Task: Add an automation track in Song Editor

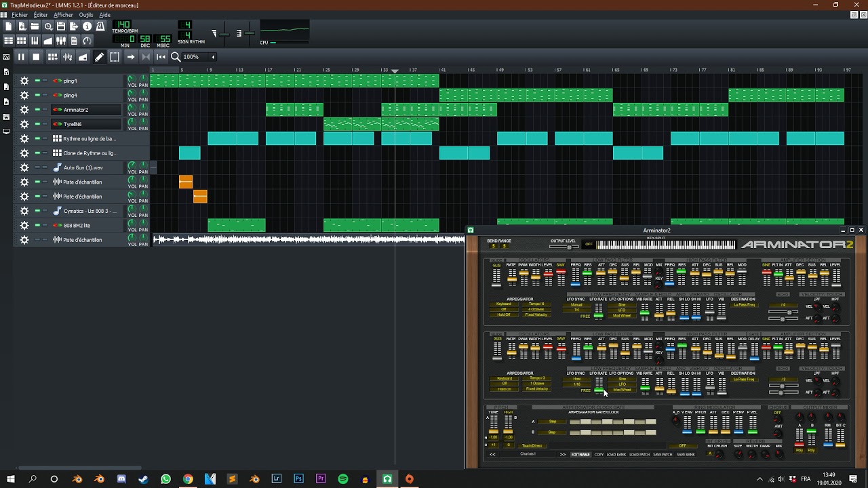Action: point(83,57)
